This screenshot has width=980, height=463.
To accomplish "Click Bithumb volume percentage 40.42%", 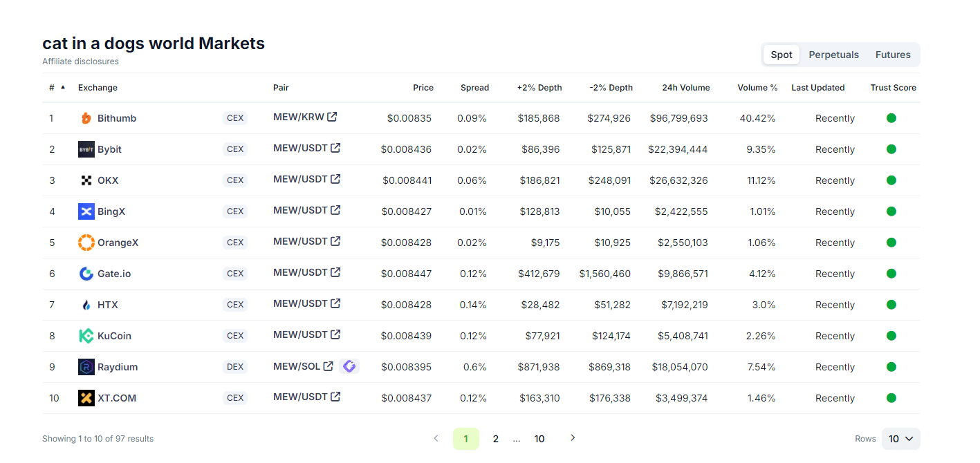I will (x=757, y=118).
